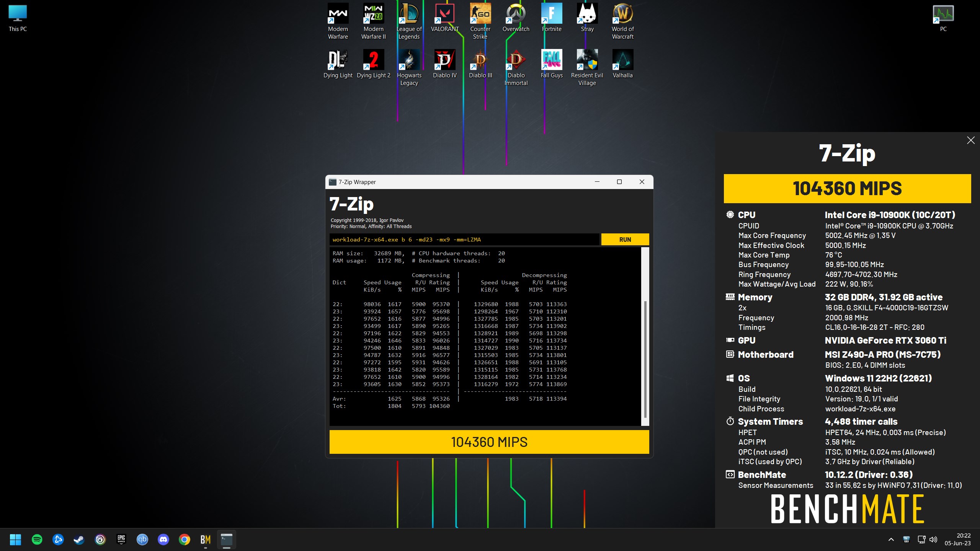This screenshot has width=980, height=551.
Task: Select the Intel Core i9-10900K CPU text
Action: (890, 215)
